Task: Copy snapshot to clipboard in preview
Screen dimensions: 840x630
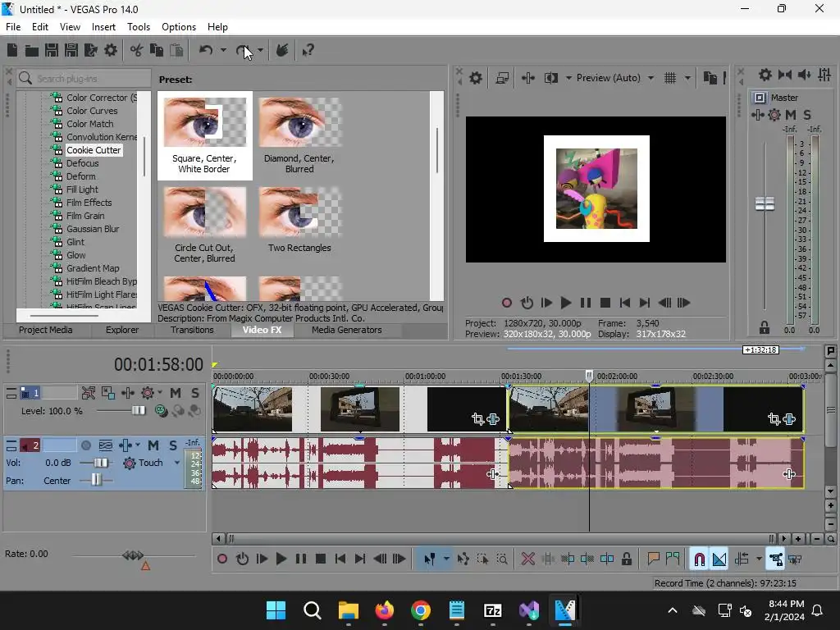Action: pyautogui.click(x=710, y=78)
